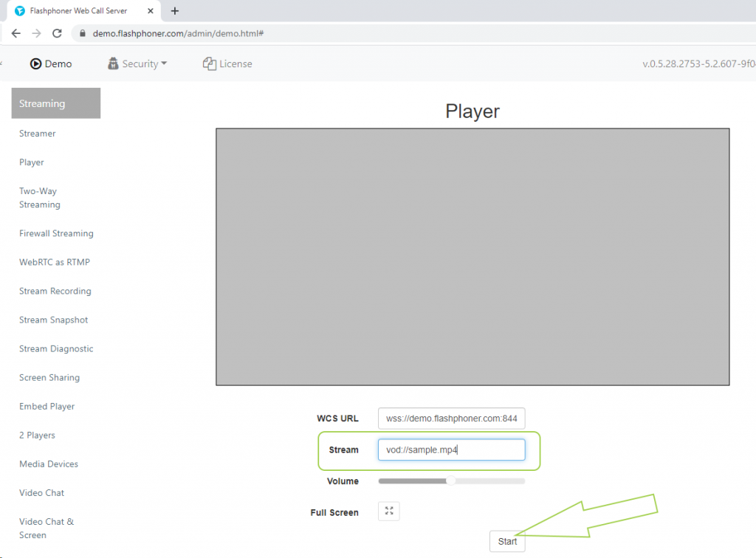The image size is (756, 558).
Task: Open the Stream Snapshot example
Action: (x=53, y=320)
